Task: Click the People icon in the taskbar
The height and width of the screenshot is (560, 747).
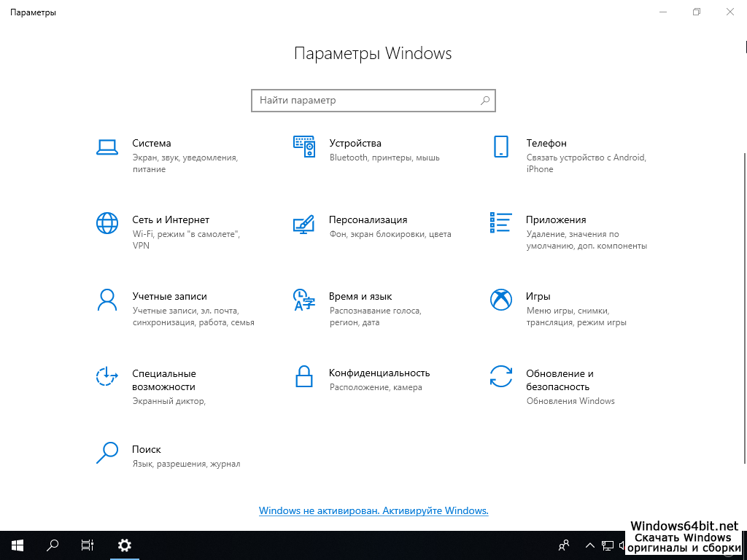Action: (564, 545)
